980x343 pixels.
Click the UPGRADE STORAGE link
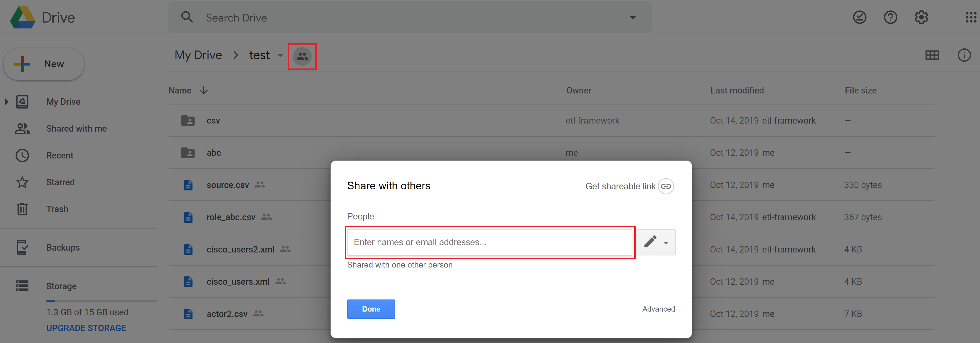86,328
